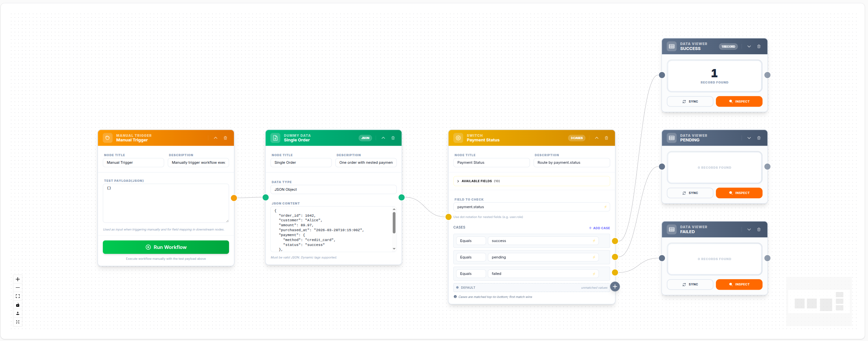This screenshot has width=868, height=341.
Task: Toggle dynamic tags on the success case value
Action: tap(594, 241)
